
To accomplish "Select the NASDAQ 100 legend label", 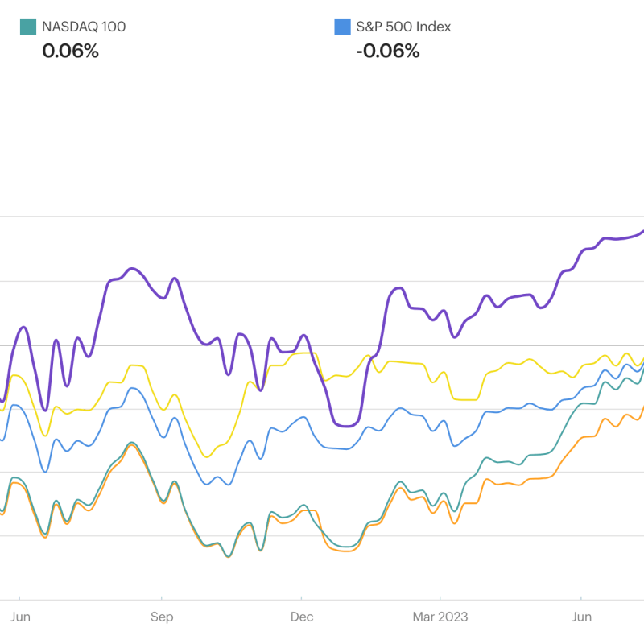I will pos(84,27).
